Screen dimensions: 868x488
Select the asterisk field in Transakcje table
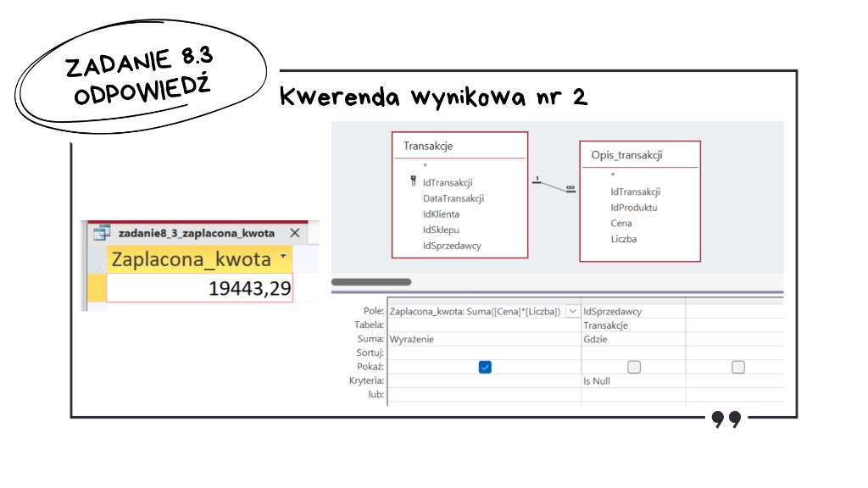coord(426,166)
